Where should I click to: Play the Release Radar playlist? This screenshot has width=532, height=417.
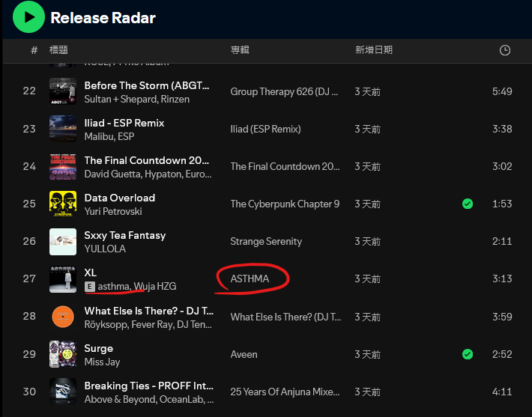28,17
